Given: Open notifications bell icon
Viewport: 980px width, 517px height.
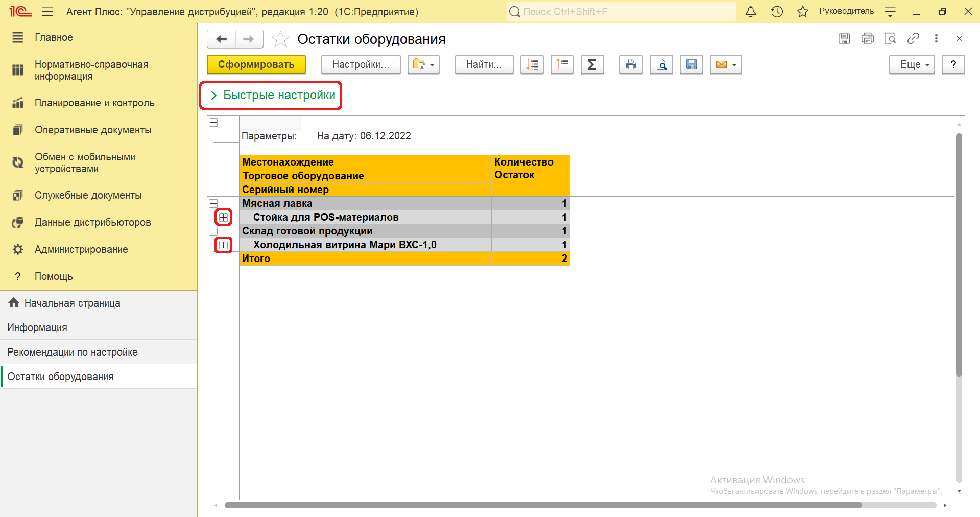Looking at the screenshot, I should 751,12.
